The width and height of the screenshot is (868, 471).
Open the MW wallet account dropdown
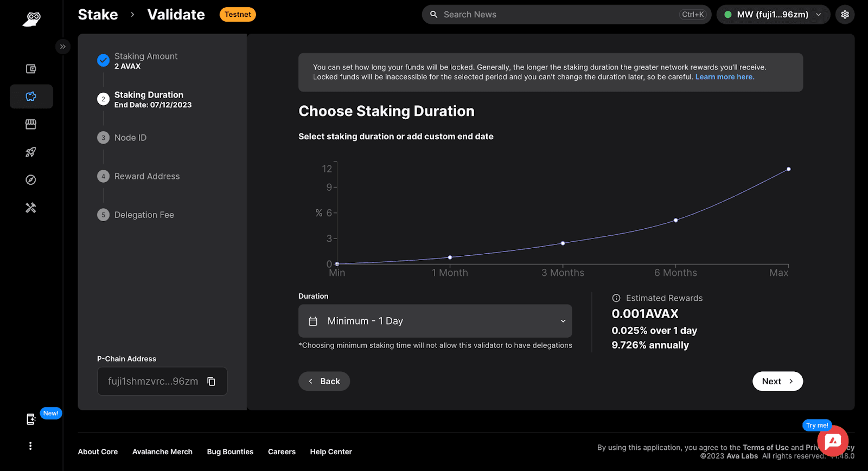[x=773, y=15]
